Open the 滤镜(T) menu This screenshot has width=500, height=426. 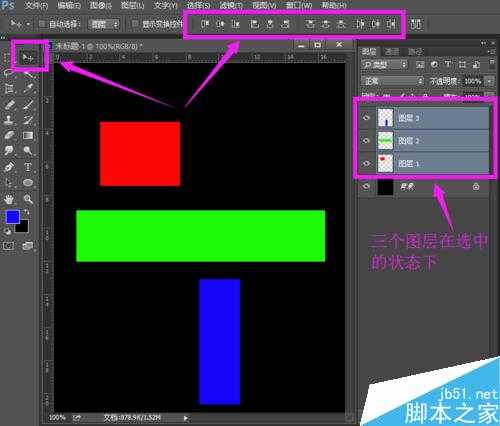click(x=231, y=5)
